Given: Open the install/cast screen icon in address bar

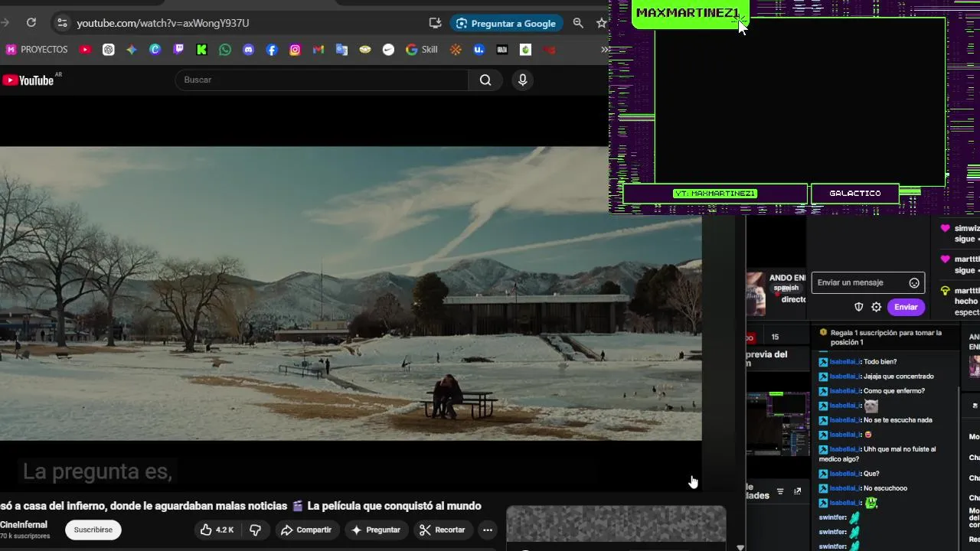Looking at the screenshot, I should coord(435,23).
